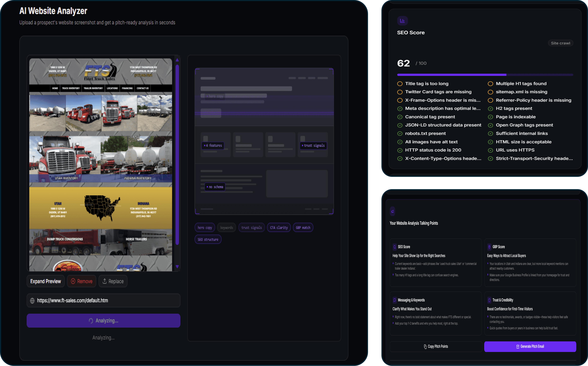
Task: Toggle the 'trust signals' analysis tag
Action: pyautogui.click(x=251, y=227)
